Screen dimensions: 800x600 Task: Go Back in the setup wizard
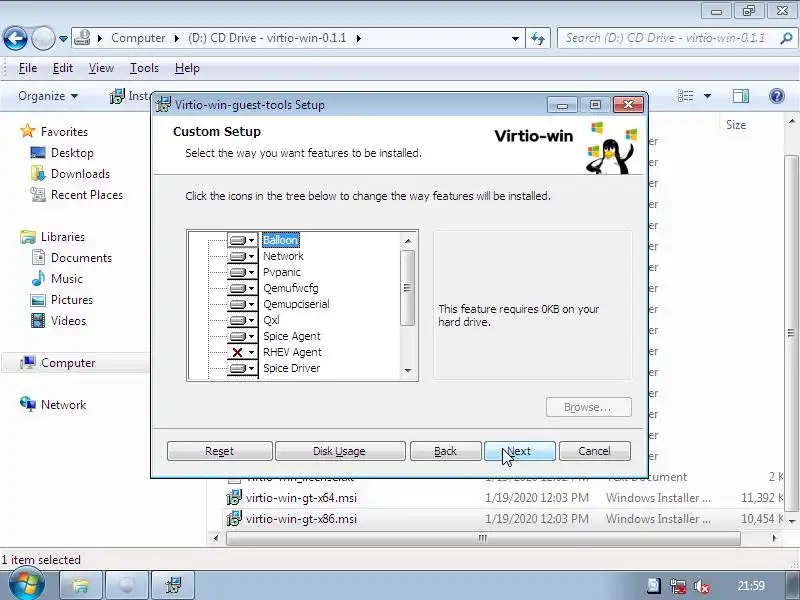coord(445,451)
